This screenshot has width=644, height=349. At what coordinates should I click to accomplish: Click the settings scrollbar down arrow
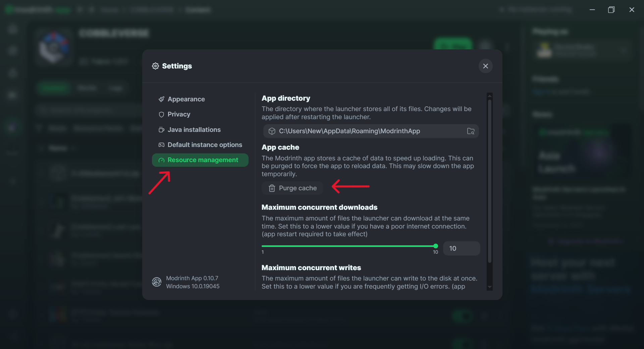[490, 287]
